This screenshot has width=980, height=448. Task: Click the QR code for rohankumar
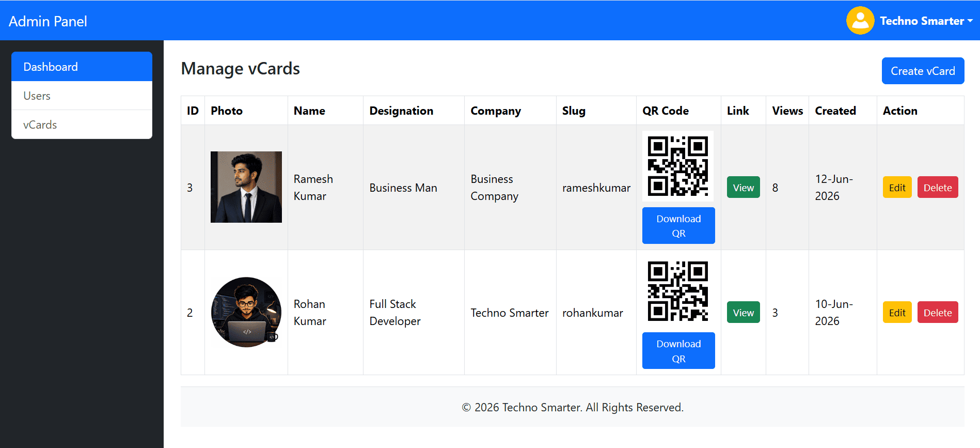[678, 291]
